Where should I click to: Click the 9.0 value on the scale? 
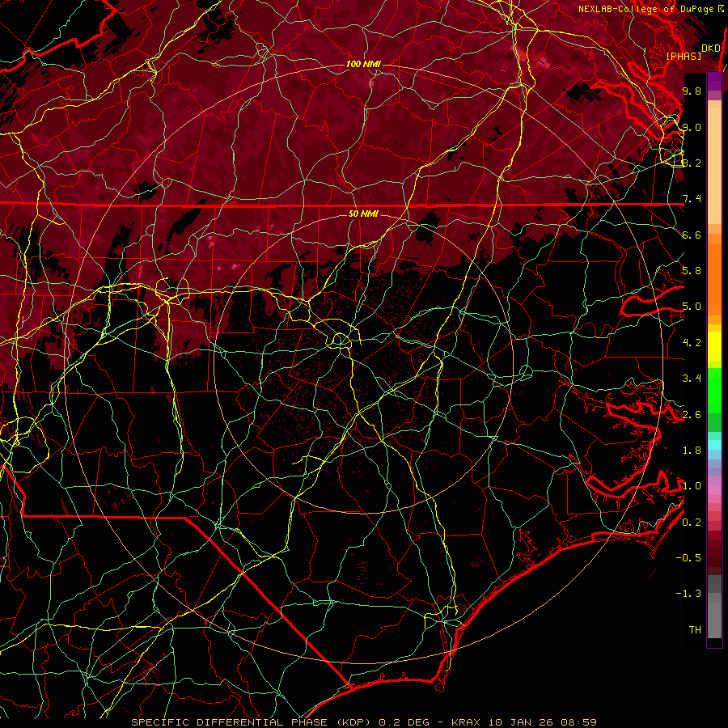tap(692, 127)
